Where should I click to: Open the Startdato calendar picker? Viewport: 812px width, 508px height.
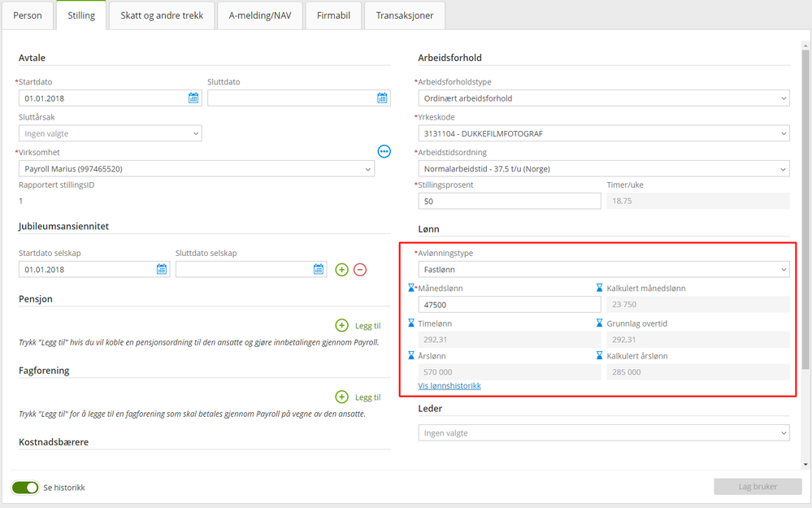point(193,98)
